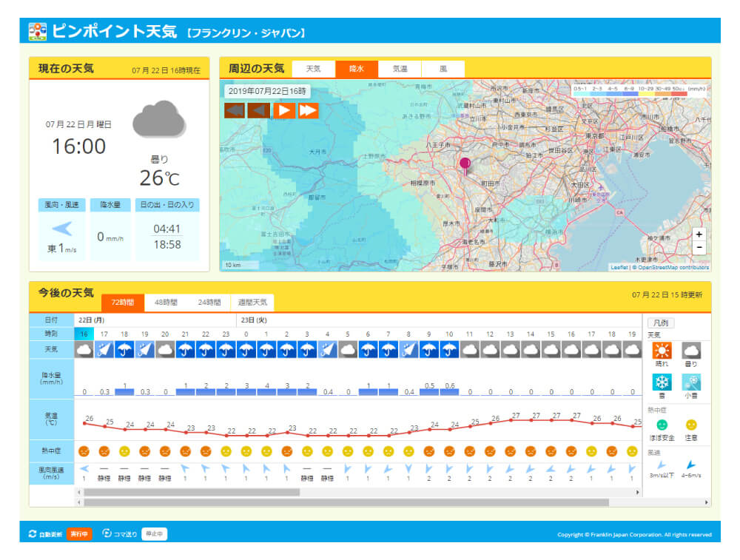Image resolution: width=740 pixels, height=560 pixels.
Task: Zoom out on the map with minus
Action: (699, 248)
